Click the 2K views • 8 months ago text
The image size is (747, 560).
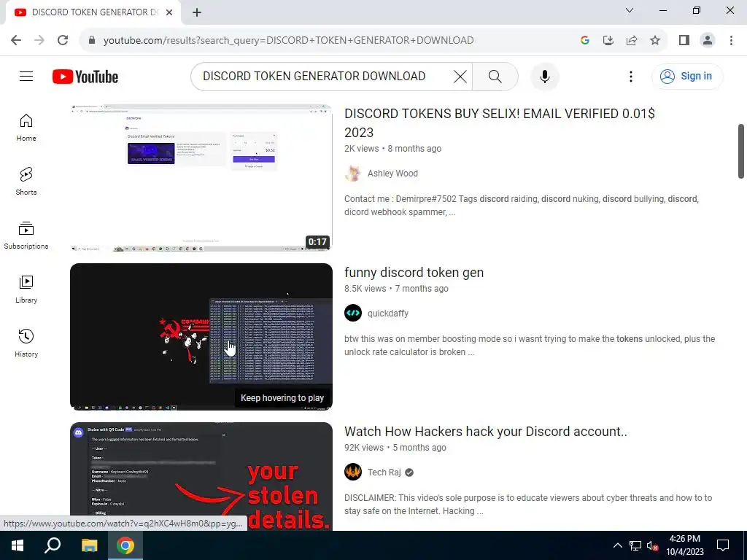tap(392, 149)
